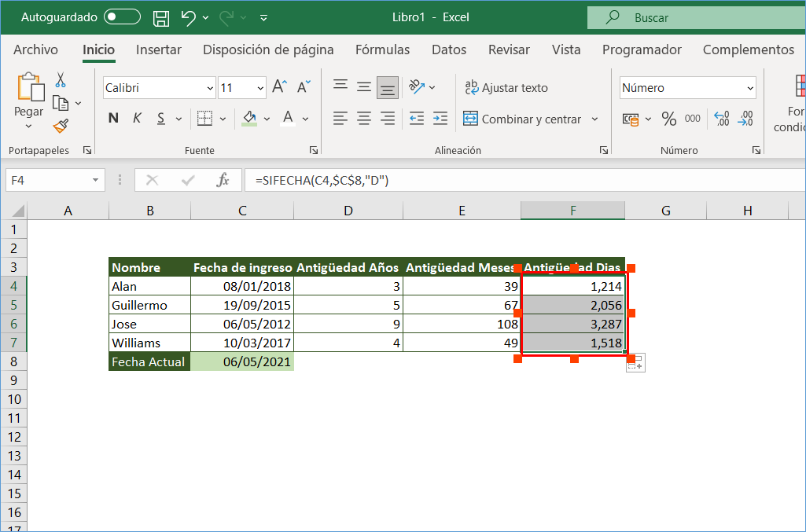
Task: Click the fill color bucket swatch
Action: (x=250, y=119)
